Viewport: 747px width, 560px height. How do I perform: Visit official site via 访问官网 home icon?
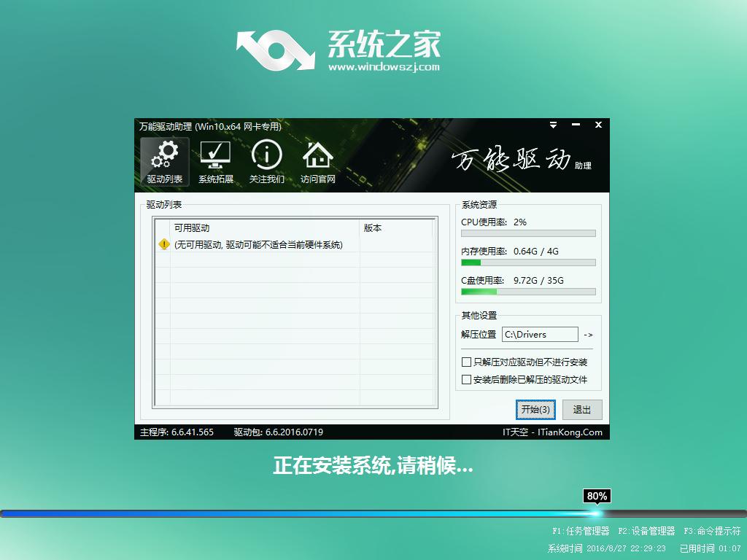pos(316,160)
